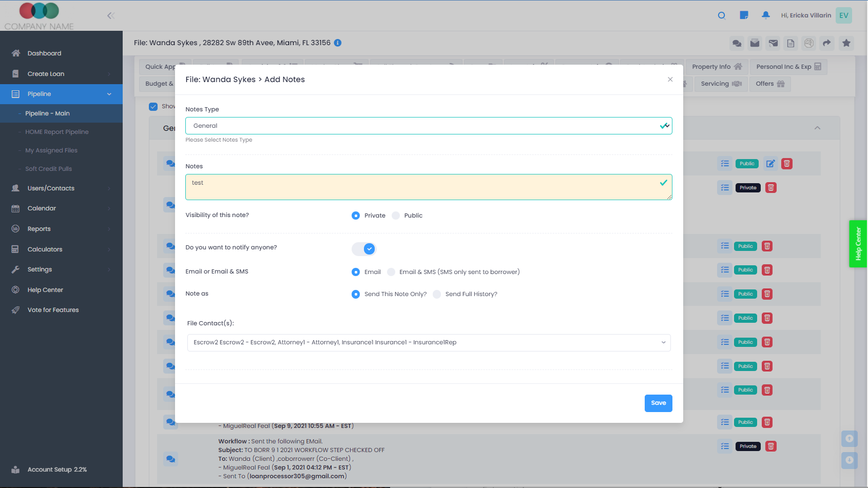The height and width of the screenshot is (488, 868).
Task: Select the Public visibility radio button
Action: pyautogui.click(x=396, y=216)
